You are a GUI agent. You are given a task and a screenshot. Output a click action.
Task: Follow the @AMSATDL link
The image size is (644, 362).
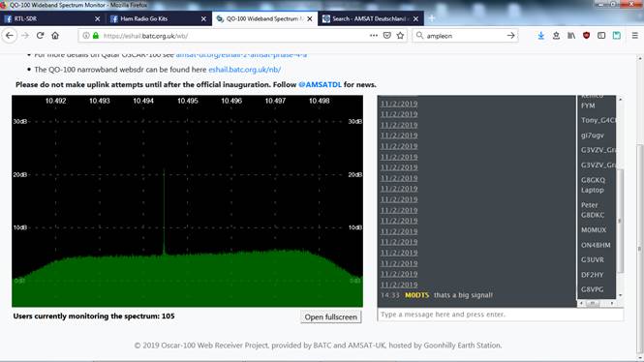[x=320, y=84]
